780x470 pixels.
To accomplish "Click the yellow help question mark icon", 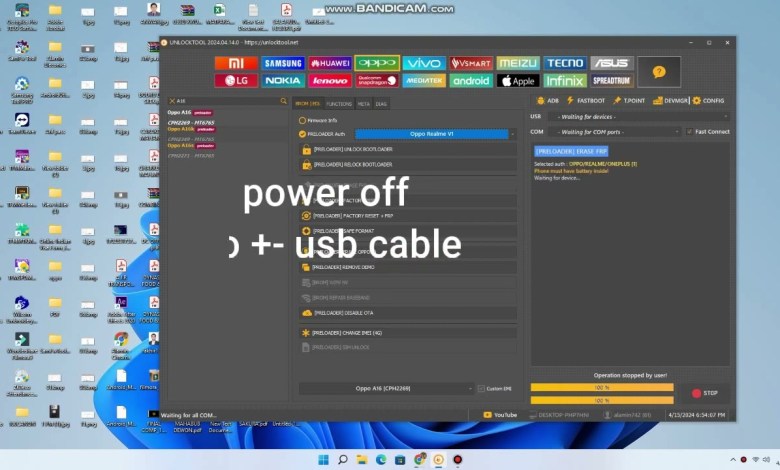I will pyautogui.click(x=658, y=72).
